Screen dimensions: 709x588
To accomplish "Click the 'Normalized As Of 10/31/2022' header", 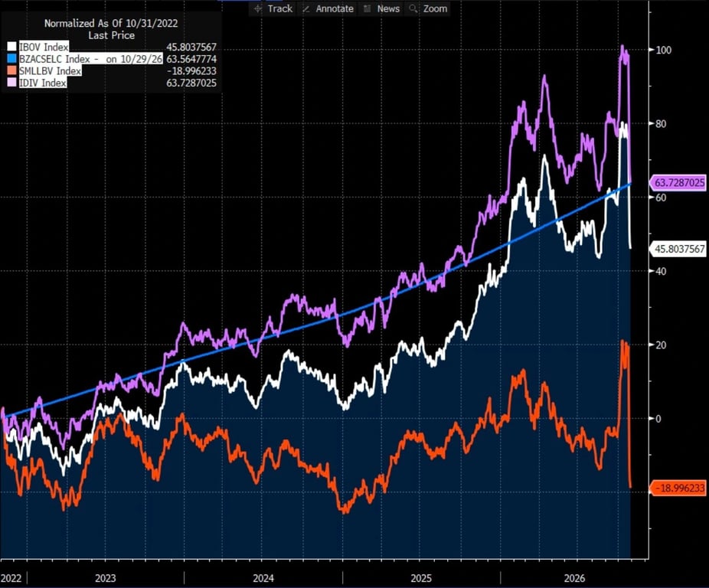I will [111, 23].
